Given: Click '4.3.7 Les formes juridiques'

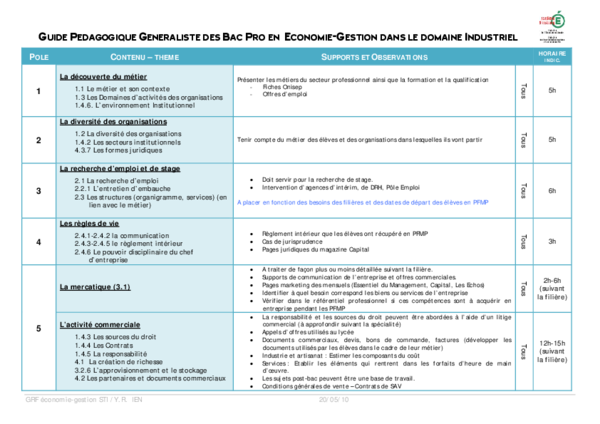Looking at the screenshot, I should click(x=118, y=150).
